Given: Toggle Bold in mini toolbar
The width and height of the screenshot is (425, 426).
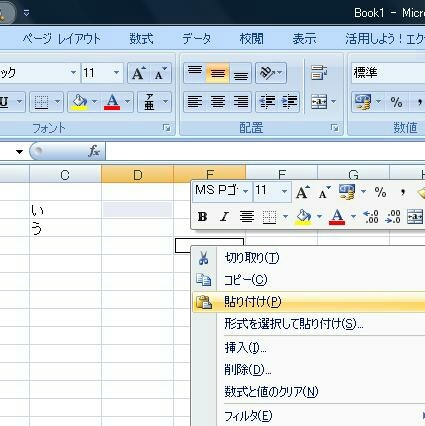Looking at the screenshot, I should tap(202, 217).
